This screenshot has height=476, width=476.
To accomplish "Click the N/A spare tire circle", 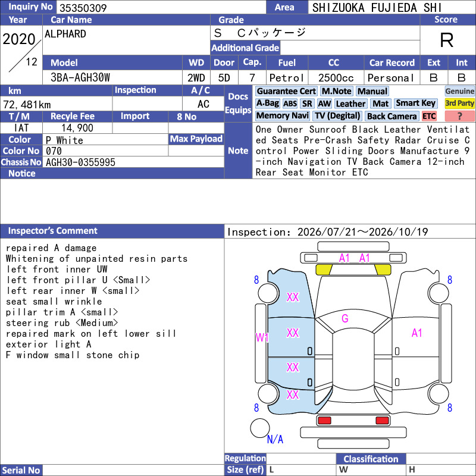I will [260, 428].
